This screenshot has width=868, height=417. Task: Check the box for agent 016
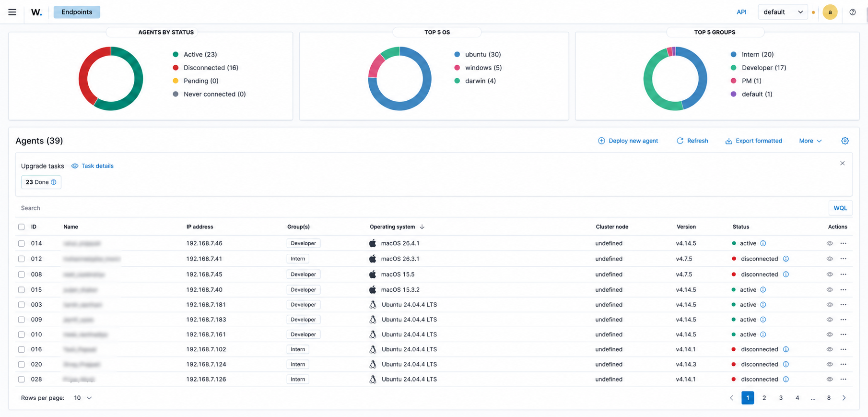coord(21,349)
